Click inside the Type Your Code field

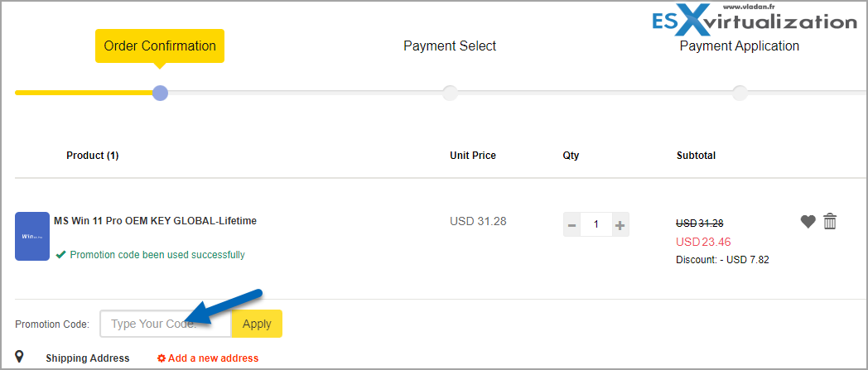point(166,324)
